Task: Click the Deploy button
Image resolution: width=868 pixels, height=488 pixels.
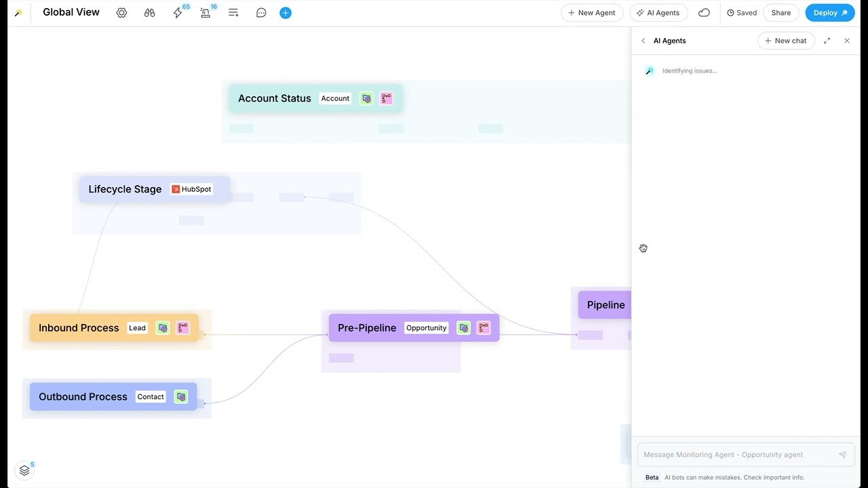Action: pyautogui.click(x=829, y=12)
